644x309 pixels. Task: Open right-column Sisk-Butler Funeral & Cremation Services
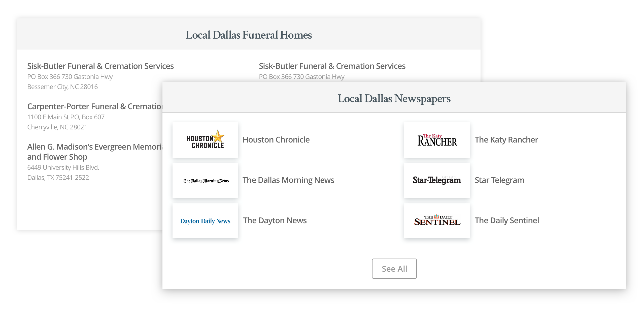332,66
